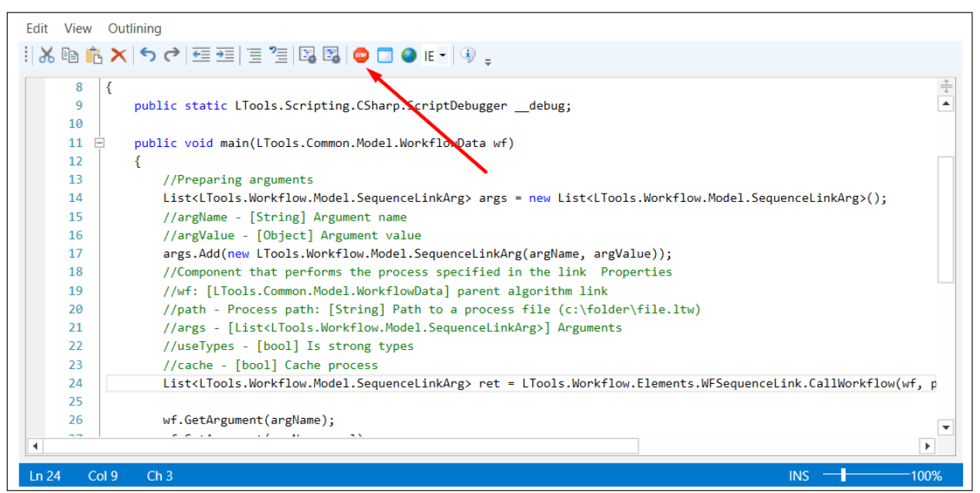Click the red Stop sign icon

[360, 55]
